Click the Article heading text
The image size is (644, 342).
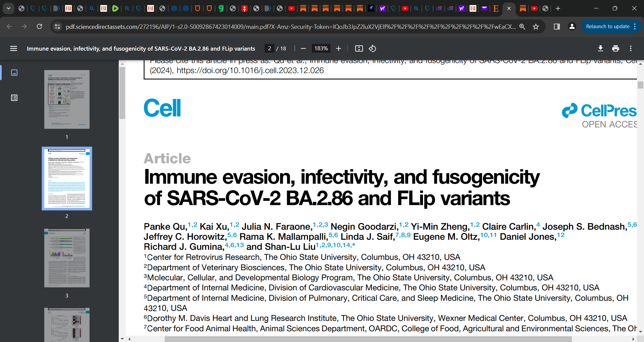(x=167, y=158)
